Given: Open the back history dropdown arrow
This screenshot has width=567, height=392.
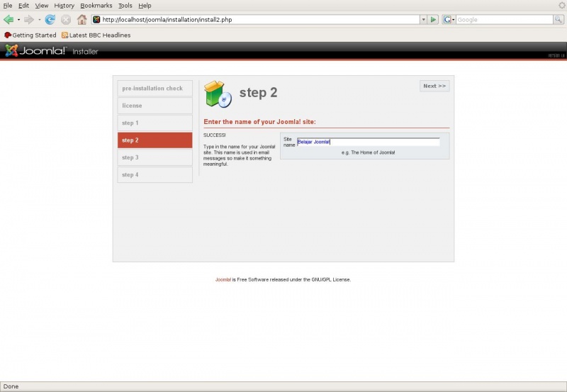Looking at the screenshot, I should [18, 20].
